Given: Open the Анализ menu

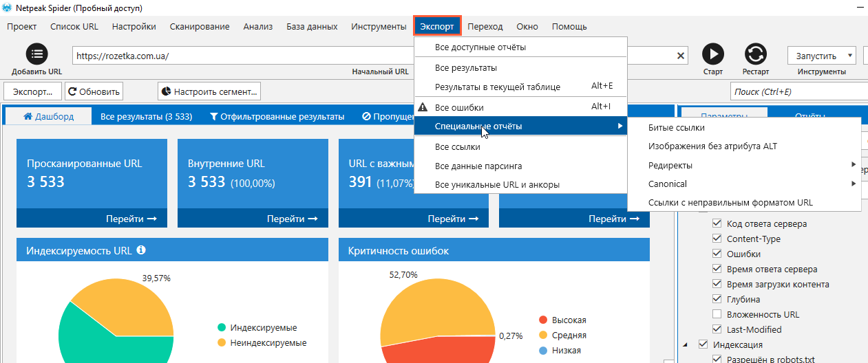Looking at the screenshot, I should pos(258,26).
